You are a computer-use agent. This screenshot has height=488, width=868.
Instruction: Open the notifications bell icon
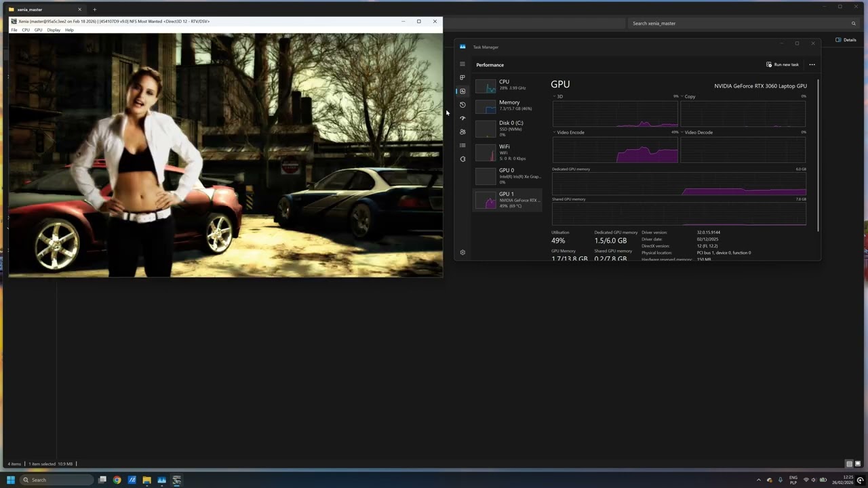(x=861, y=480)
